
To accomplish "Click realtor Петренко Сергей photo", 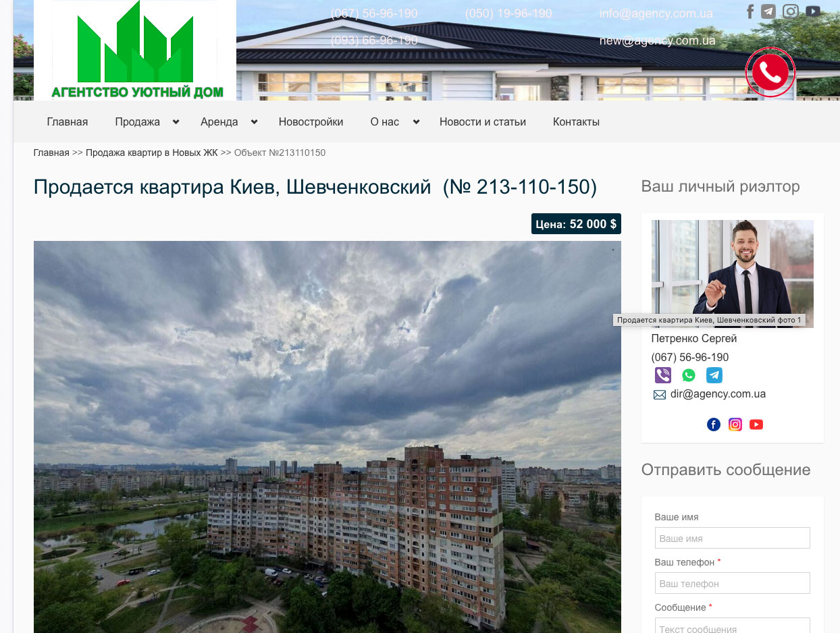I will coord(732,273).
